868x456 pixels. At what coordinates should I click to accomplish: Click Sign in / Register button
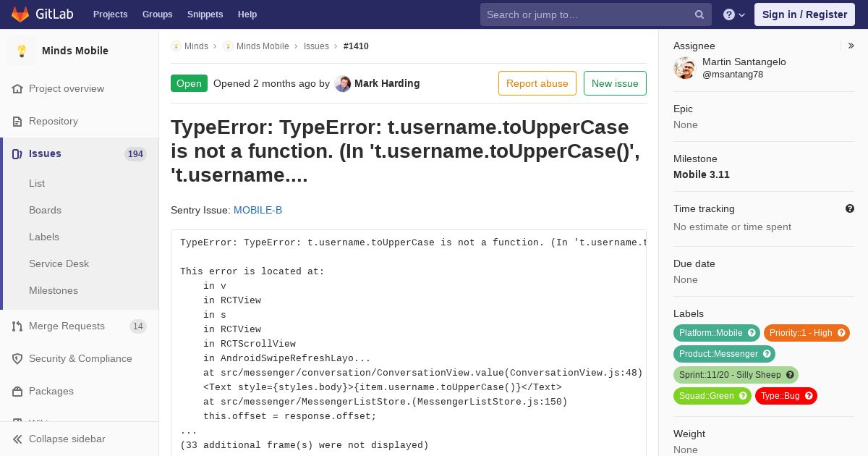coord(804,14)
